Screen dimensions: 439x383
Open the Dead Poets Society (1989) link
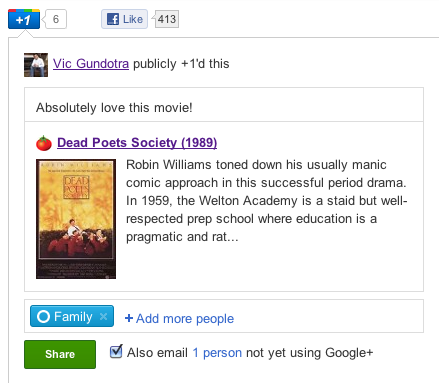pyautogui.click(x=137, y=143)
